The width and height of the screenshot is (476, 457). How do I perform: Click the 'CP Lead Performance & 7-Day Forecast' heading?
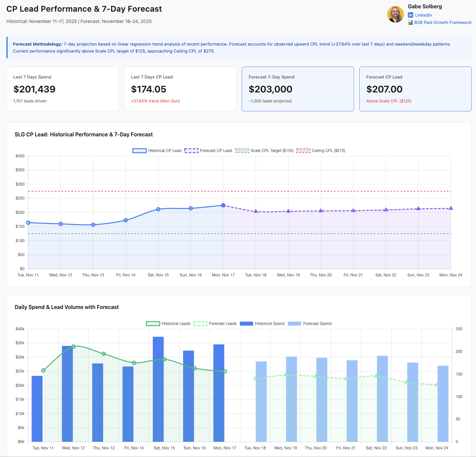pyautogui.click(x=84, y=9)
